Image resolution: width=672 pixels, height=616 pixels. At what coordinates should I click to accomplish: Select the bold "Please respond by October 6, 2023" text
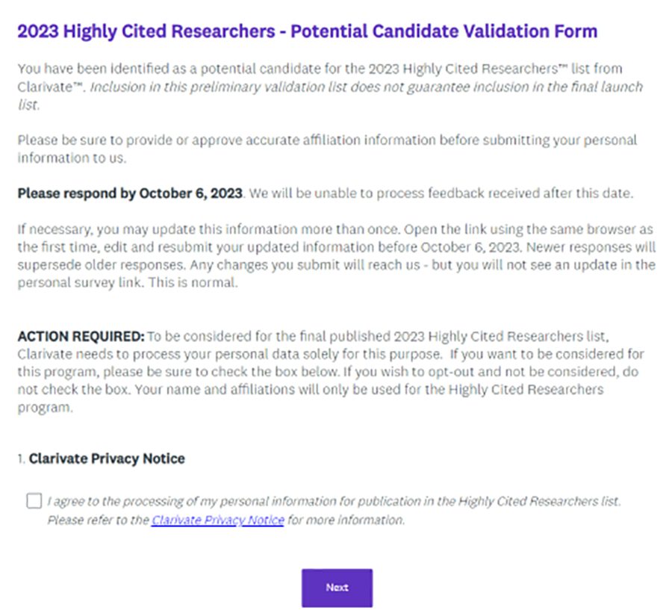point(130,193)
